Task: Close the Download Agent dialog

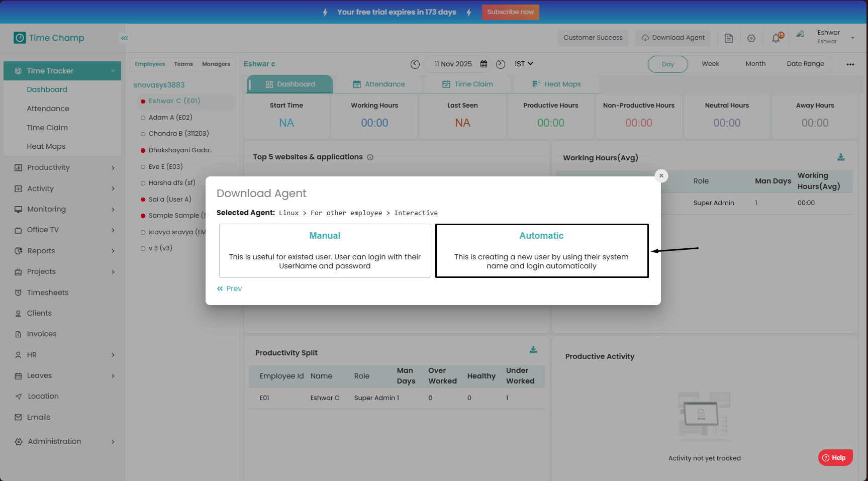Action: click(661, 175)
